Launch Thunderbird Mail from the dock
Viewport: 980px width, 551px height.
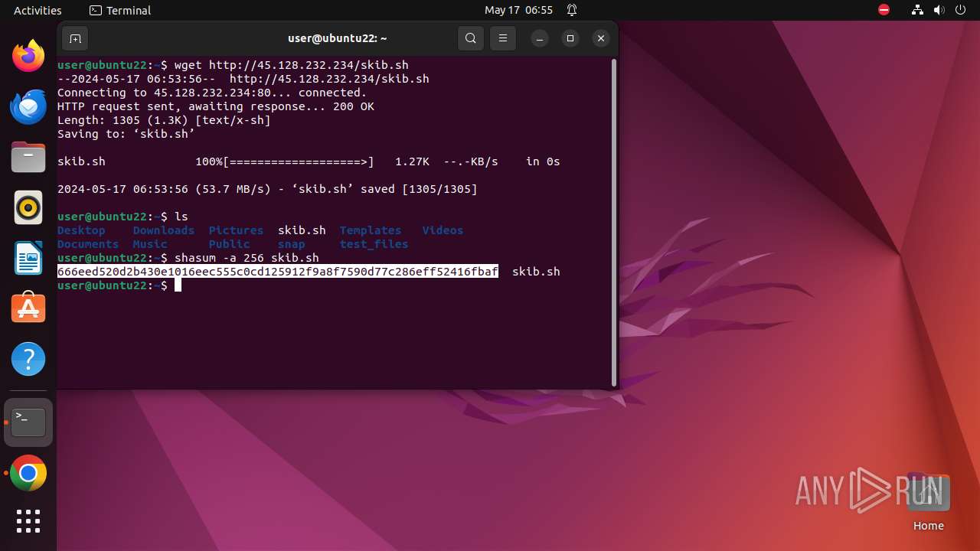(x=28, y=106)
